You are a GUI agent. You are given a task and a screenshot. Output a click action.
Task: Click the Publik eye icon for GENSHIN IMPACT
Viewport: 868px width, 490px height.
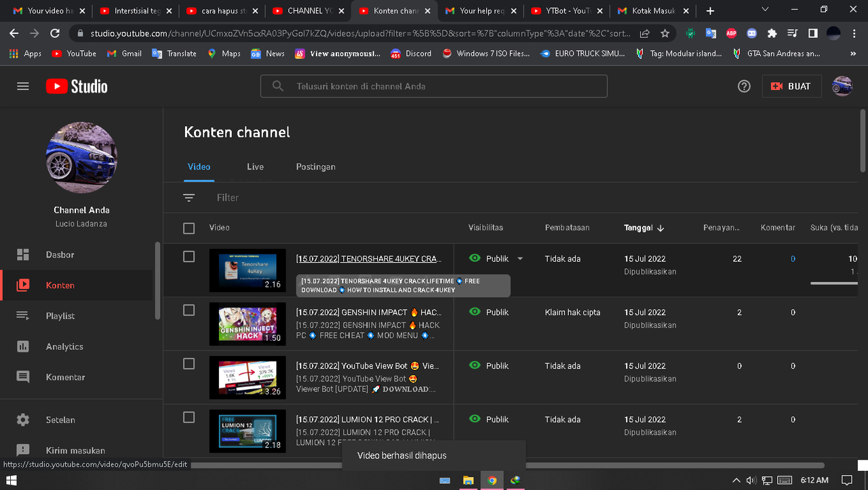coord(475,312)
